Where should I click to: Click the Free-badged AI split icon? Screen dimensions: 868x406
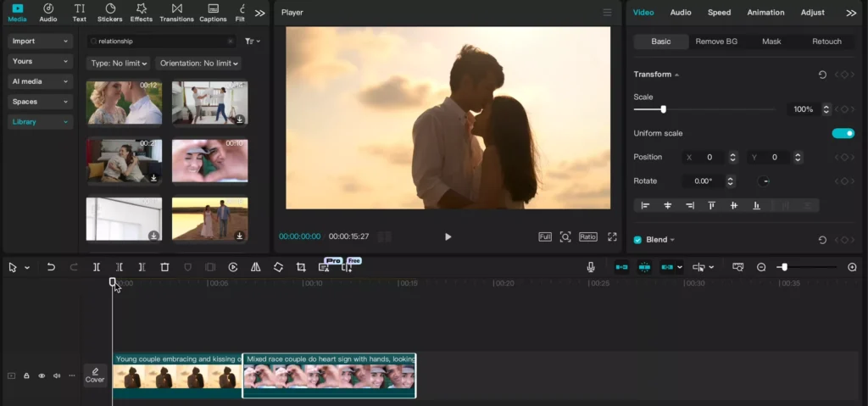[x=347, y=268]
